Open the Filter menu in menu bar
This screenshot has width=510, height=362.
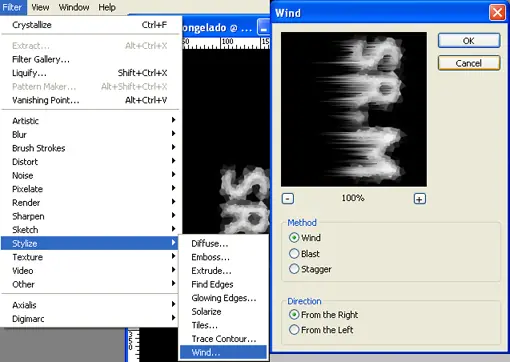coord(13,7)
